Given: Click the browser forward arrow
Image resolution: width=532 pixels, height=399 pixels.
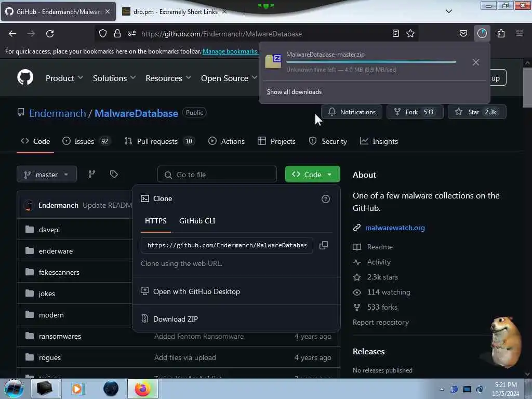Looking at the screenshot, I should (31, 34).
